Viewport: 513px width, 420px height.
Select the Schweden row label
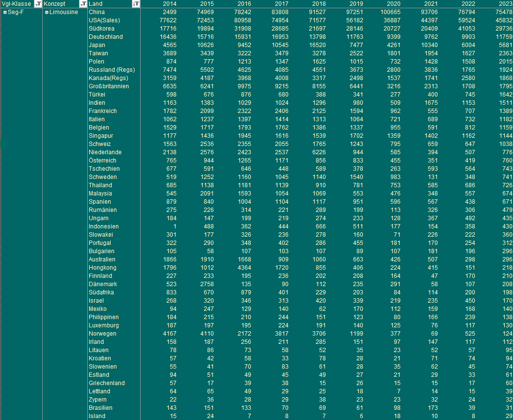coord(102,177)
